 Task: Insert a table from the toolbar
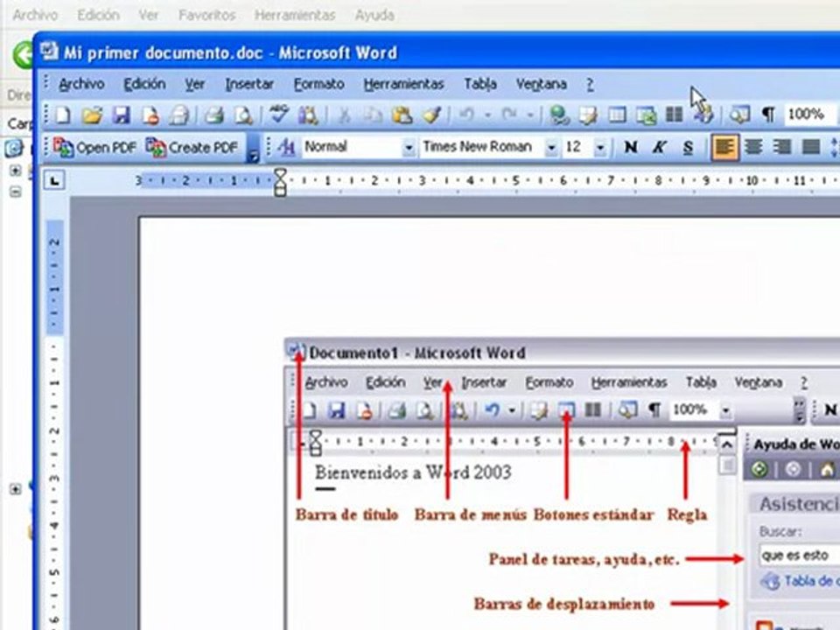(617, 115)
